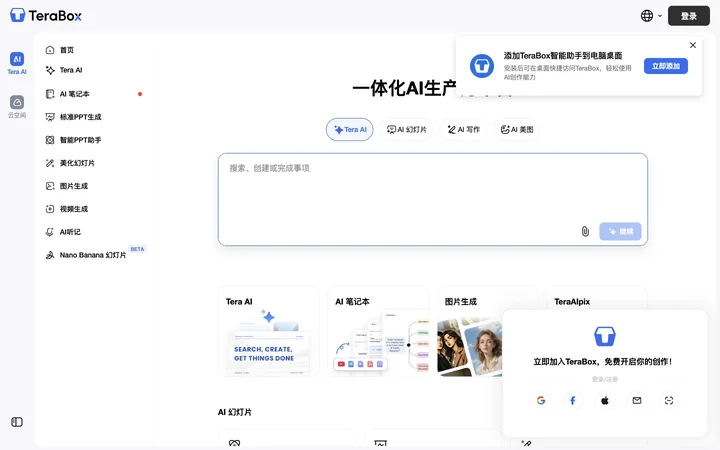This screenshot has height=450, width=720.
Task: Click the AI听记 microphone icon
Action: [x=50, y=231]
